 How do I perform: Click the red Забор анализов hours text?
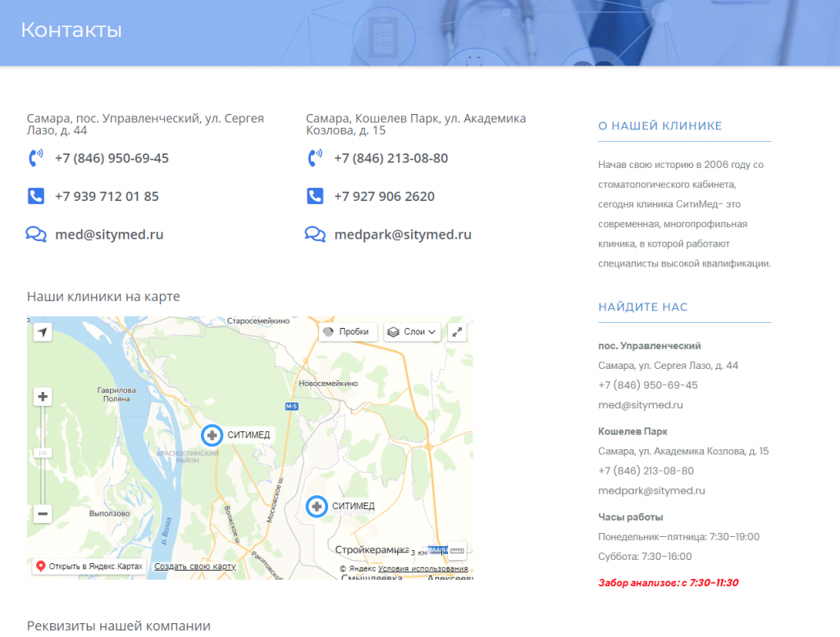click(668, 583)
